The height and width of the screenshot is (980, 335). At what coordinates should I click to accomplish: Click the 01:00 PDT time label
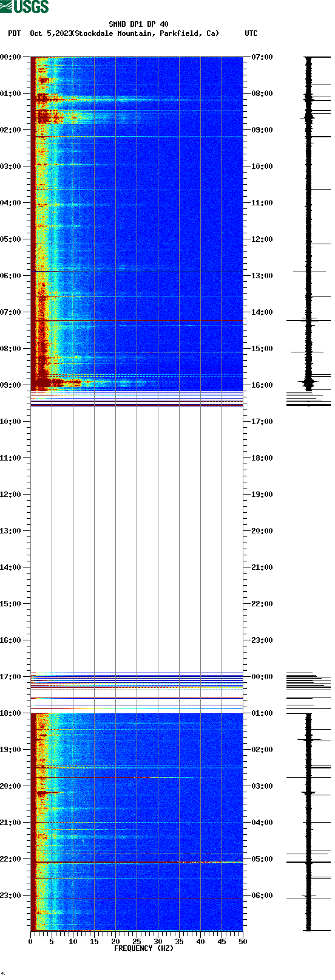(x=11, y=94)
